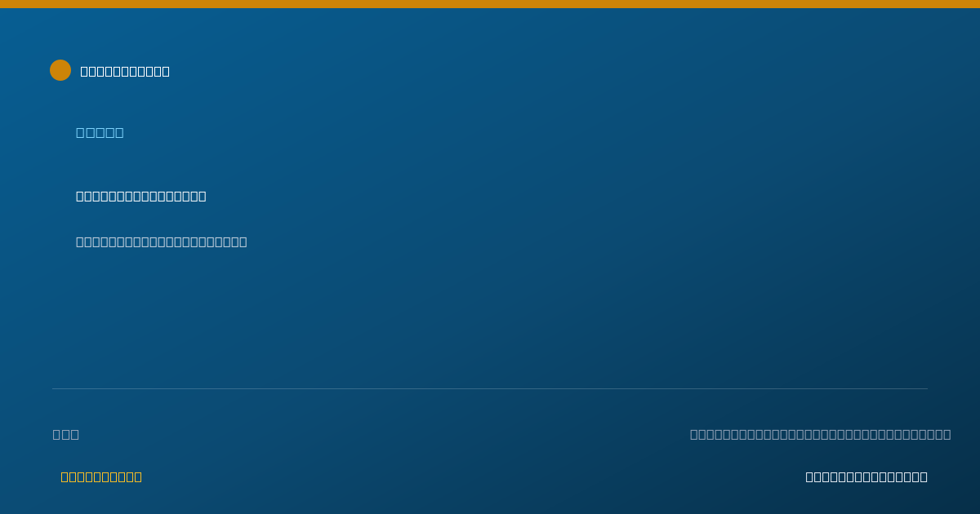Click the thin horizontal divider line

tap(490, 388)
